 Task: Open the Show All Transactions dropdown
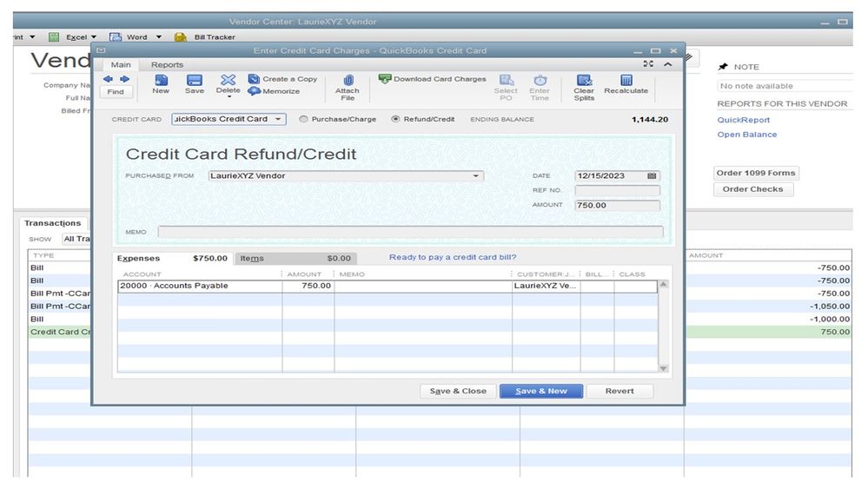pyautogui.click(x=76, y=239)
